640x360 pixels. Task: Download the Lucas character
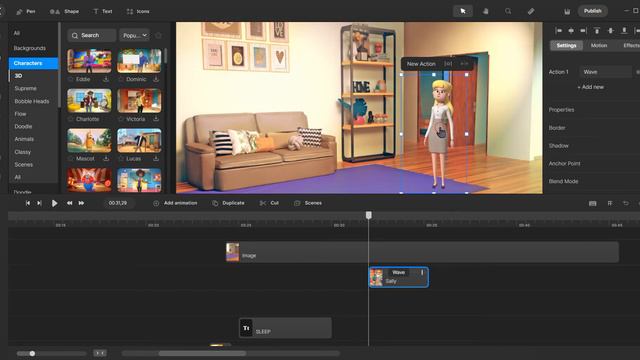(156, 159)
